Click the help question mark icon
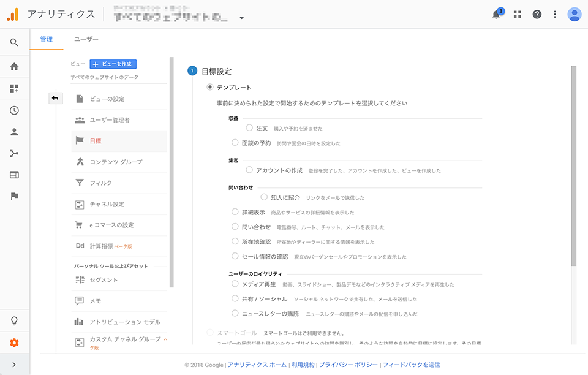This screenshot has width=588, height=375. (x=537, y=14)
